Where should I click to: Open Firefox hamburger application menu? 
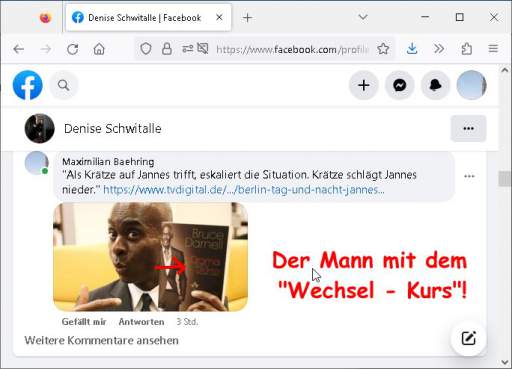pos(493,49)
